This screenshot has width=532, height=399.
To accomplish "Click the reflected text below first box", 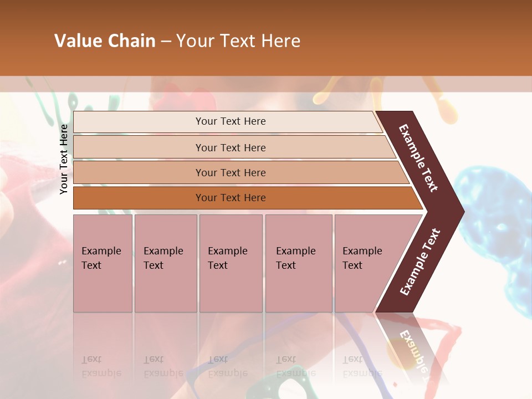I will pos(101,366).
